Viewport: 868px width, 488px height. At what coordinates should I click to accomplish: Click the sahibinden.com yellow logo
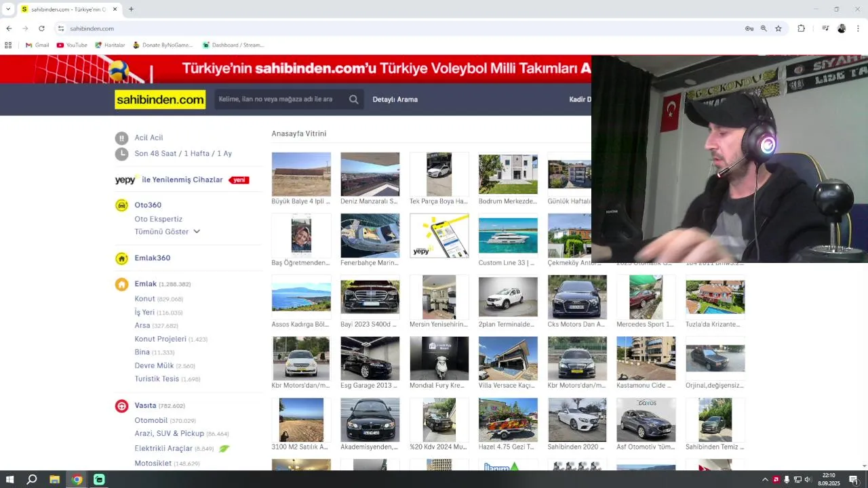click(160, 100)
